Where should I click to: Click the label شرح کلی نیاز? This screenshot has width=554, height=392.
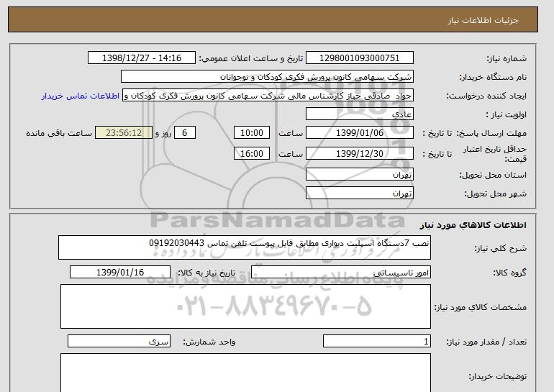(500, 248)
